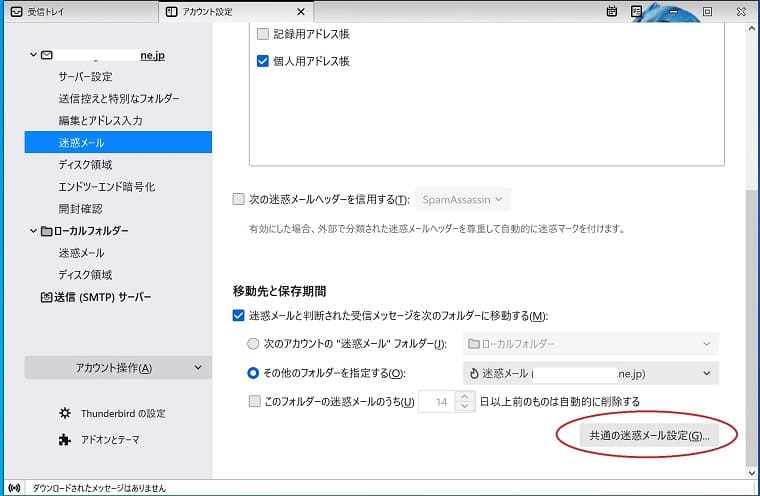Open the アカウント操作(A) dropdown button

click(x=118, y=368)
